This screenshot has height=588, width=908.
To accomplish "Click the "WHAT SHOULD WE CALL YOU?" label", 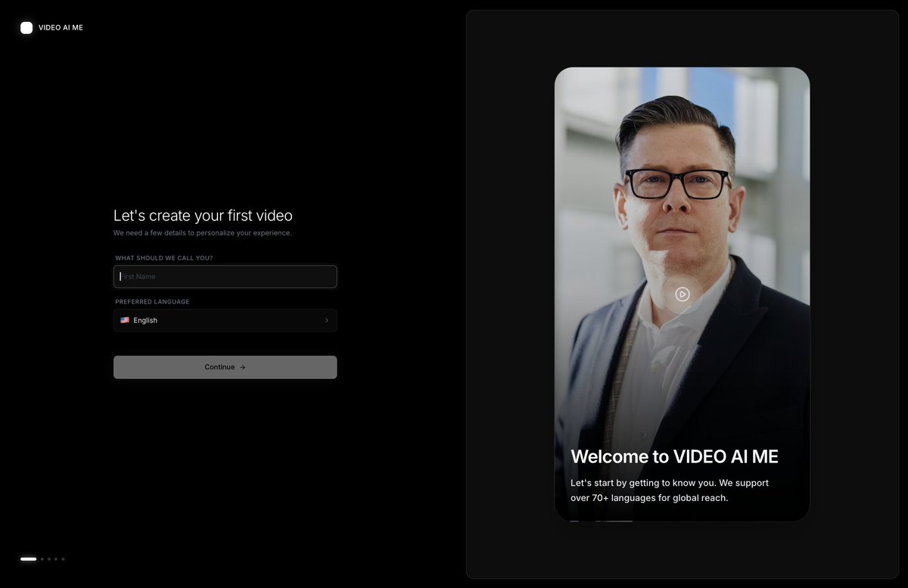I will tap(164, 258).
